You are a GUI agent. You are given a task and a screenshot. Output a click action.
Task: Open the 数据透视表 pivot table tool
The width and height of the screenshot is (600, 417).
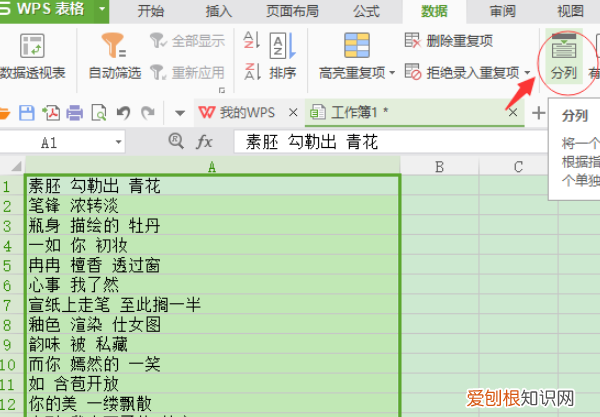(32, 56)
